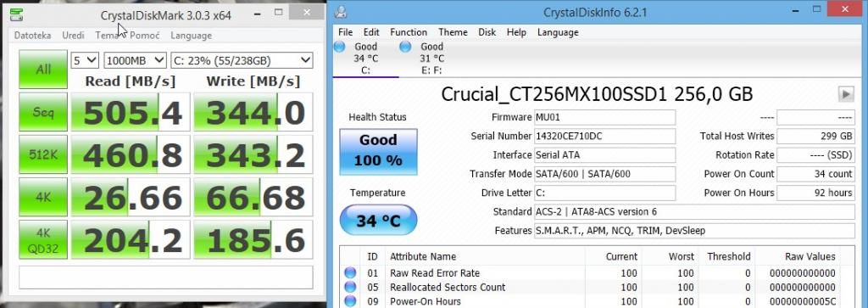Start the 4K QD32 benchmark test

(43, 239)
